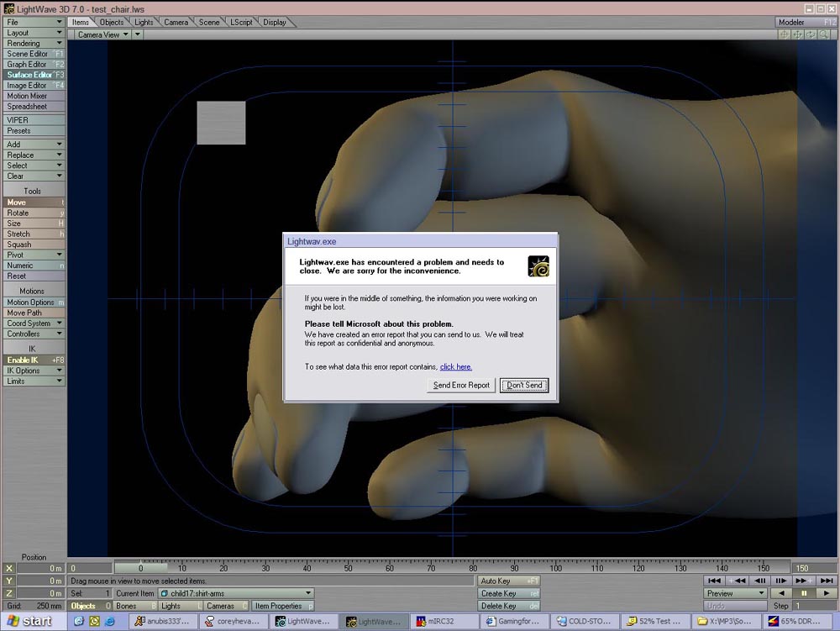The width and height of the screenshot is (840, 631).
Task: Click the viewport move (pan) arrows icon
Action: point(797,34)
